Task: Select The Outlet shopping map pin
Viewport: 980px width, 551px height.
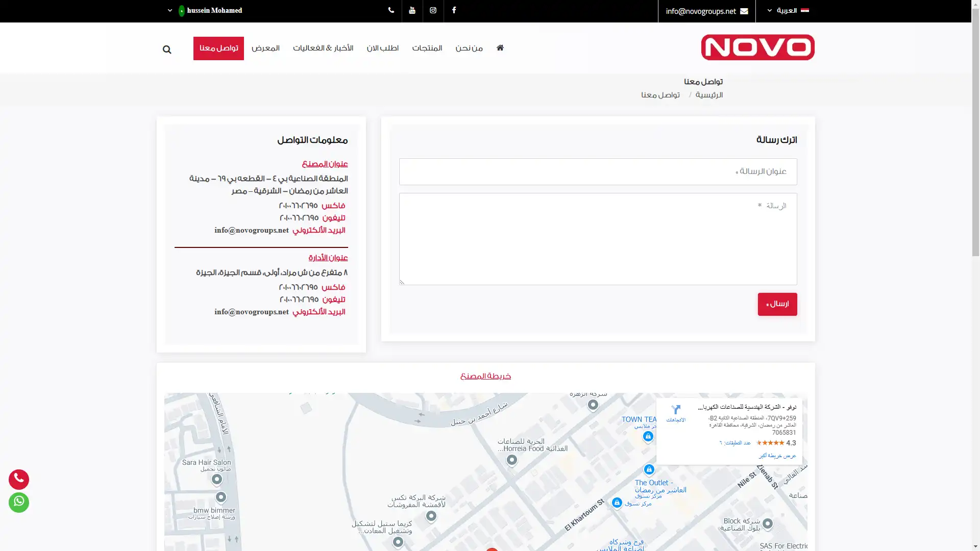Action: click(x=649, y=469)
